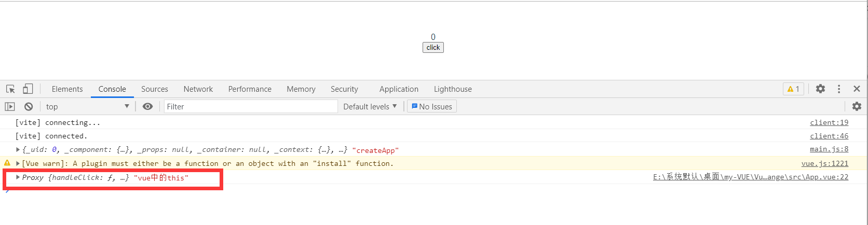Screen dimensions: 868x225
Task: Click the "vue中的this" string in log
Action: (x=161, y=178)
